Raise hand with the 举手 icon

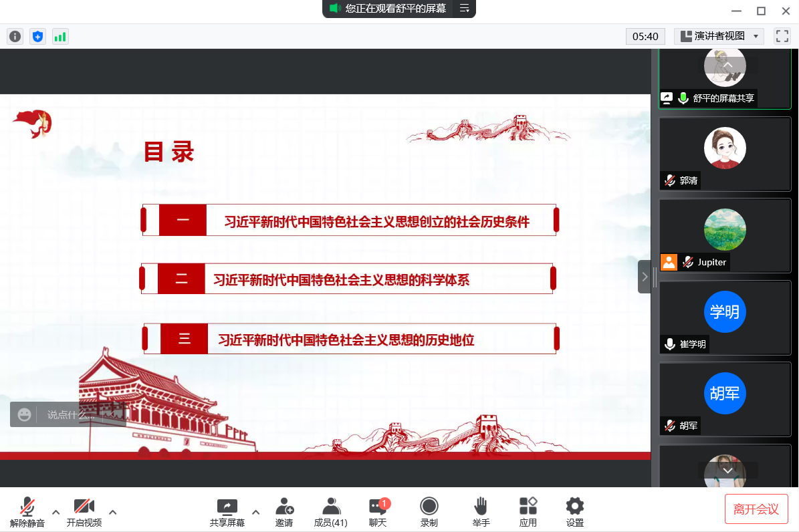point(481,512)
